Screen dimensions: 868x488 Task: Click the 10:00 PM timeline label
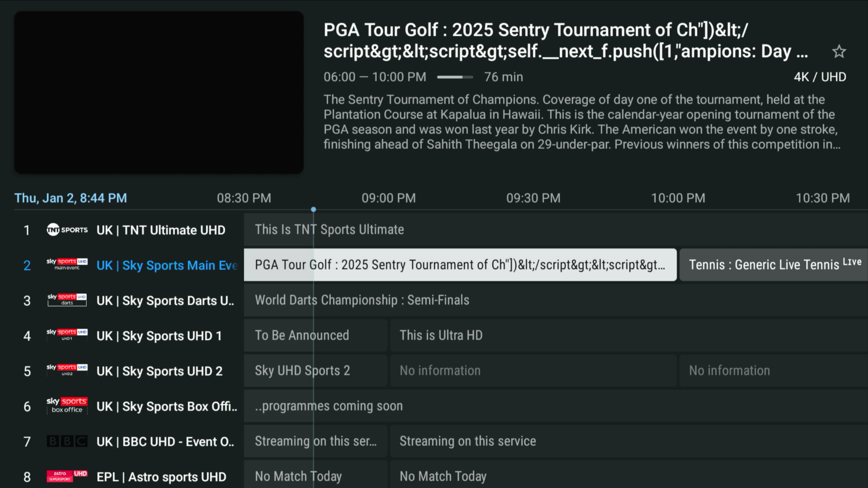pos(678,198)
